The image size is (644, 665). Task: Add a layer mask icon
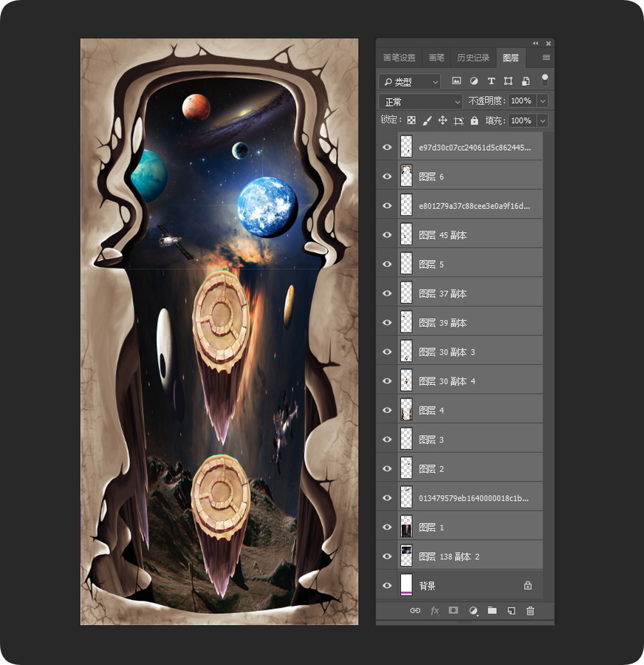click(453, 610)
